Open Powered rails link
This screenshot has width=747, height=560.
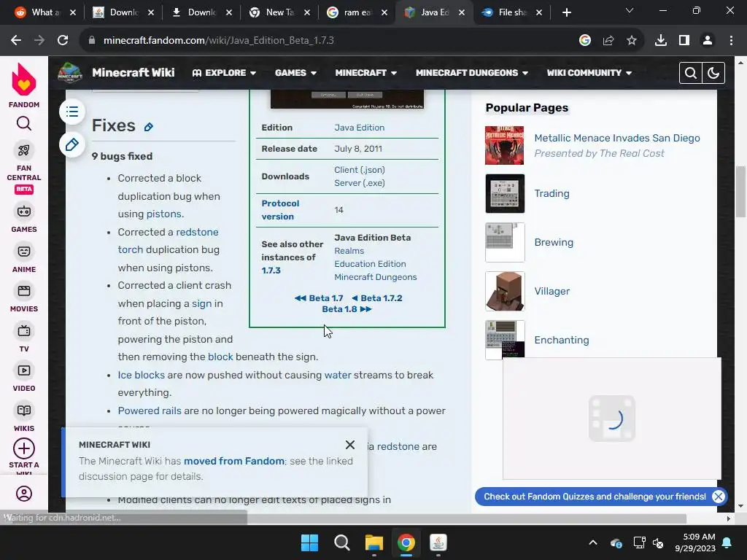pyautogui.click(x=150, y=411)
